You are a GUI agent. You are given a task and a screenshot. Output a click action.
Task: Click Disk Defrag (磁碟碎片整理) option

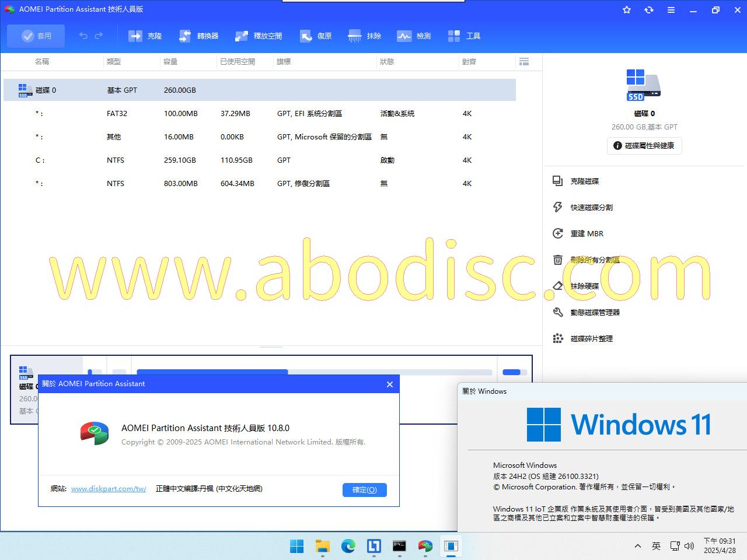[583, 338]
